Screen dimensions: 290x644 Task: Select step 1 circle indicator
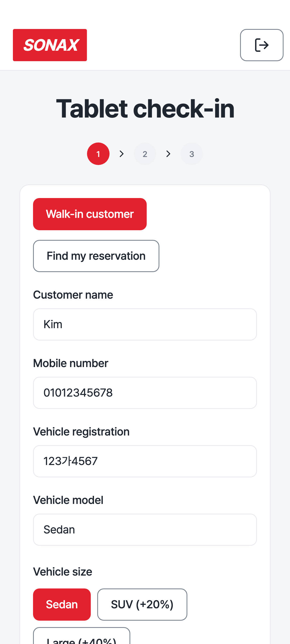[x=98, y=154]
